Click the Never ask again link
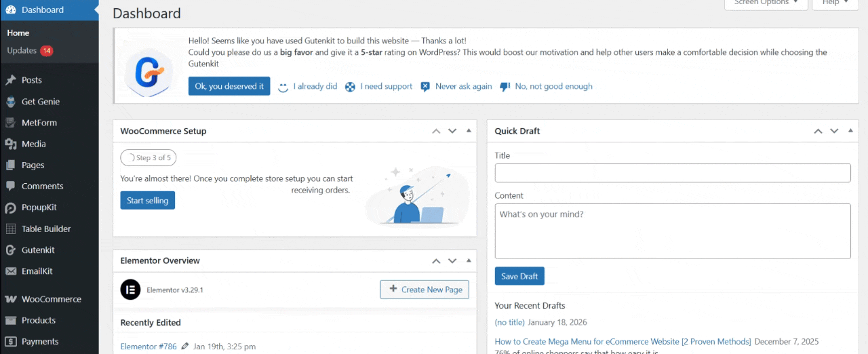Image resolution: width=868 pixels, height=354 pixels. 464,87
